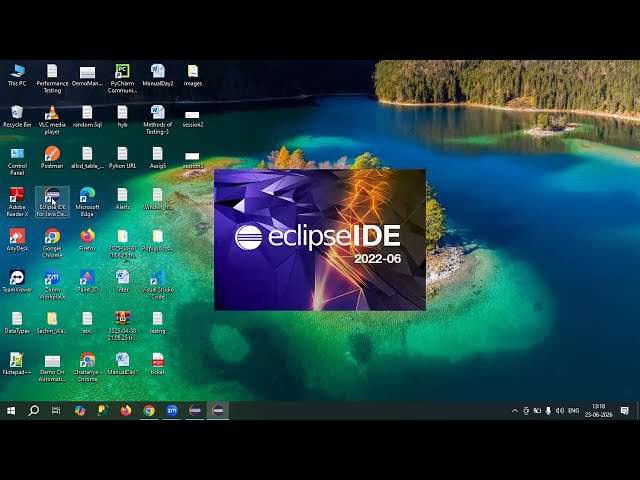The width and height of the screenshot is (640, 480).
Task: Select the Methods of Testing-3 document
Action: 158,120
